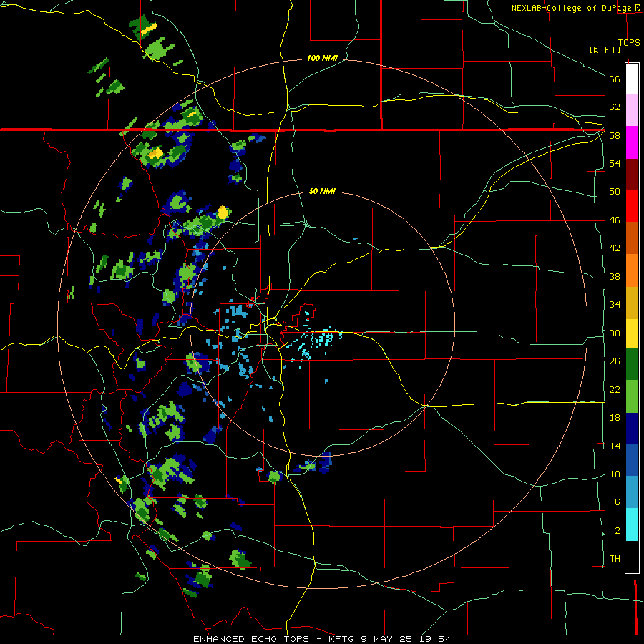Click the [K FT] units label

605,49
